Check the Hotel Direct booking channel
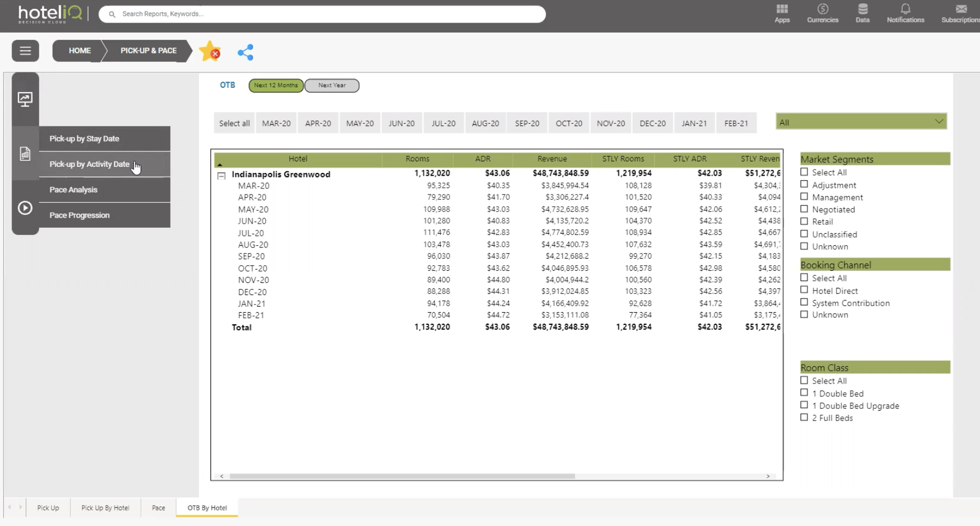The height and width of the screenshot is (526, 980). pos(804,290)
